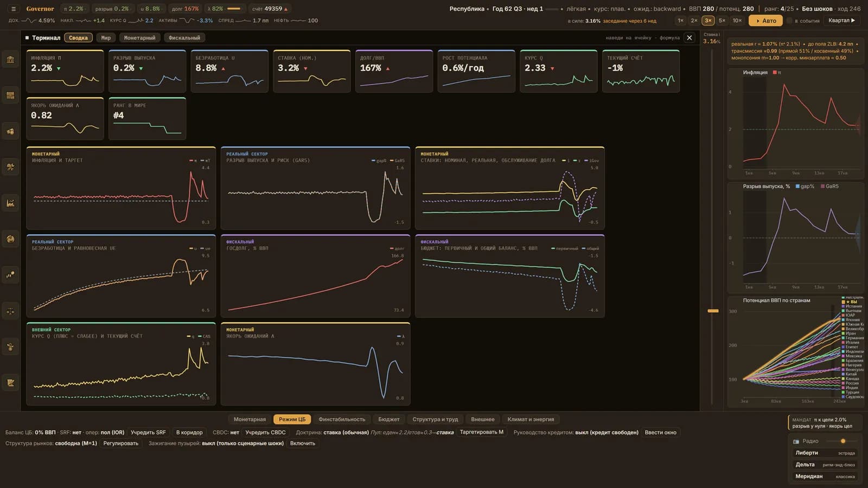Image resolution: width=868 pixels, height=488 pixels.
Task: Open the hamburger menu next to Governor
Action: [x=14, y=9]
